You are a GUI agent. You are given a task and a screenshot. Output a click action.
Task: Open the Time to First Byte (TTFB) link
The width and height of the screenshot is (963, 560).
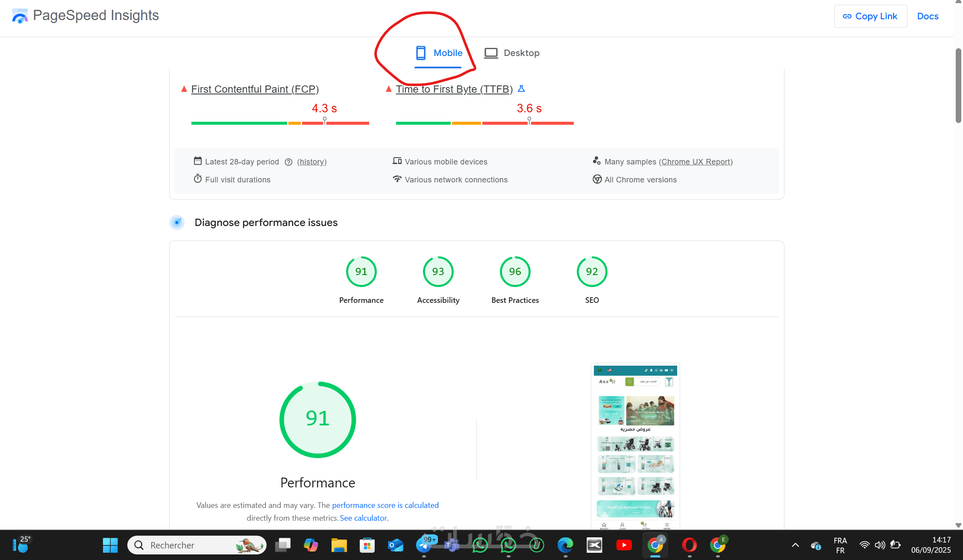454,89
